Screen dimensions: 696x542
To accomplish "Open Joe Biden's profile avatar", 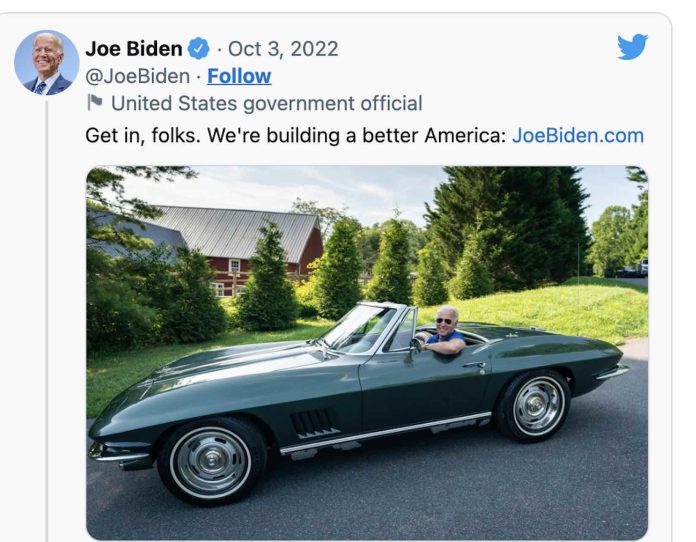I will (x=46, y=62).
